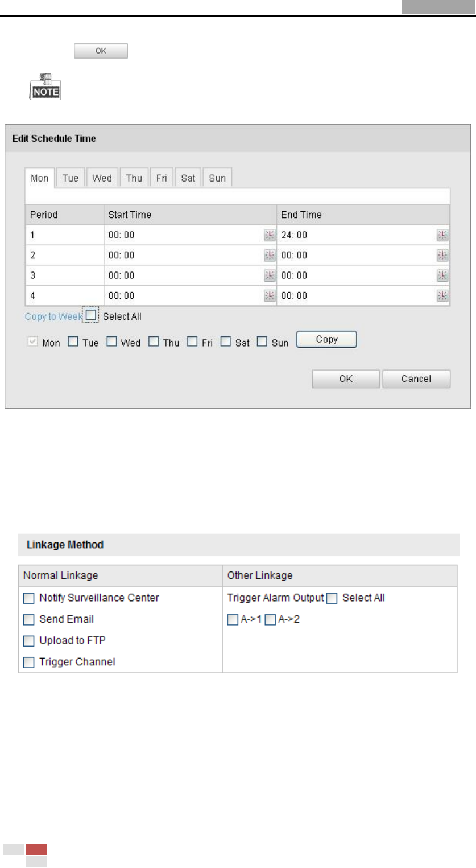This screenshot has height=868, width=476.
Task: Switch to the Thu tab
Action: coord(134,178)
